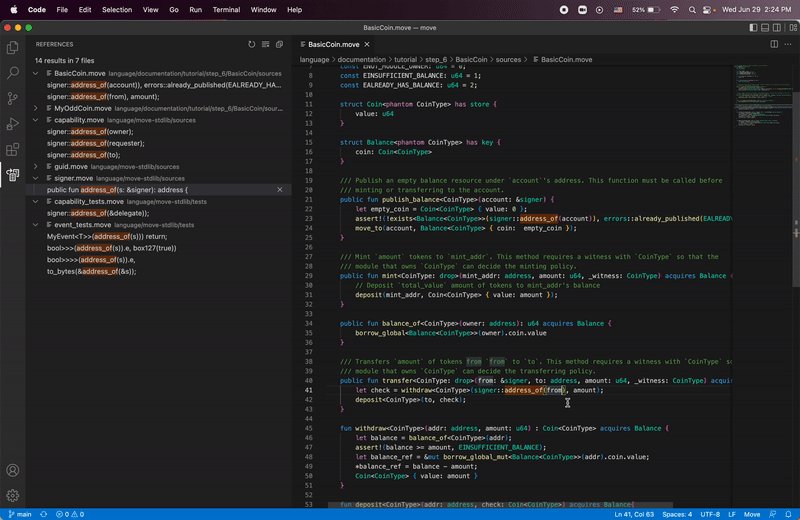Change encoding via UTF-8
The image size is (800, 520).
[710, 514]
